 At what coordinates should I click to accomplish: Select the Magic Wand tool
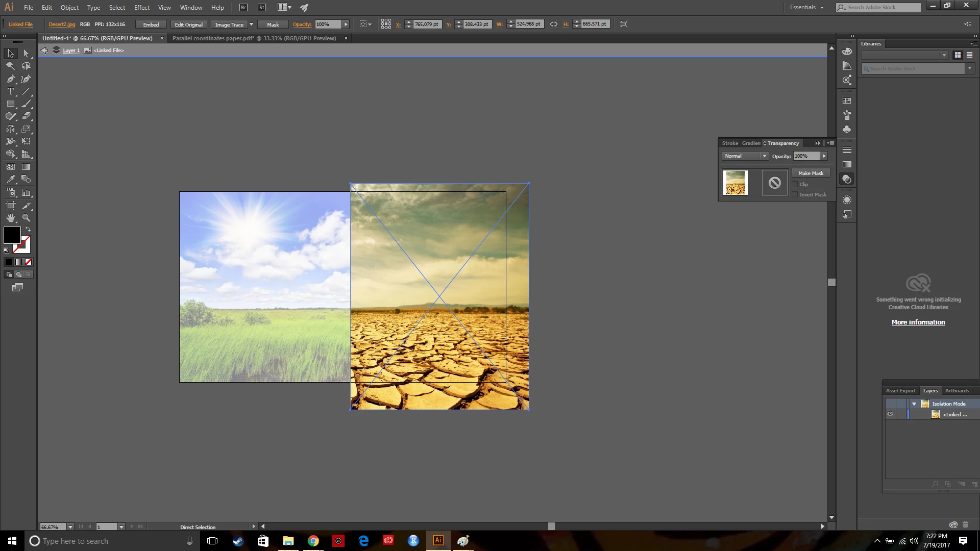(x=10, y=66)
